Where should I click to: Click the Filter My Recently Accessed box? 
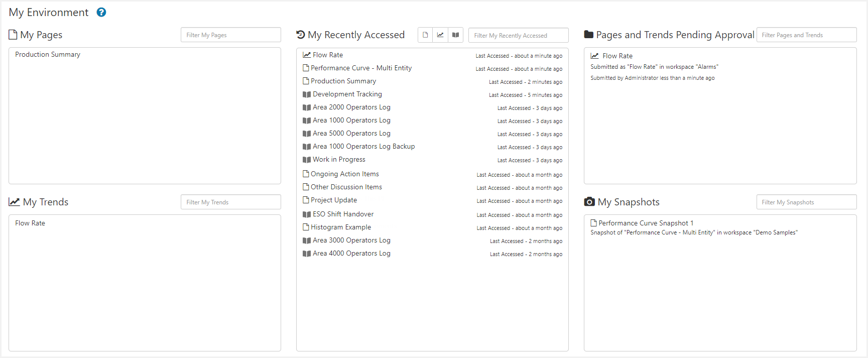518,36
